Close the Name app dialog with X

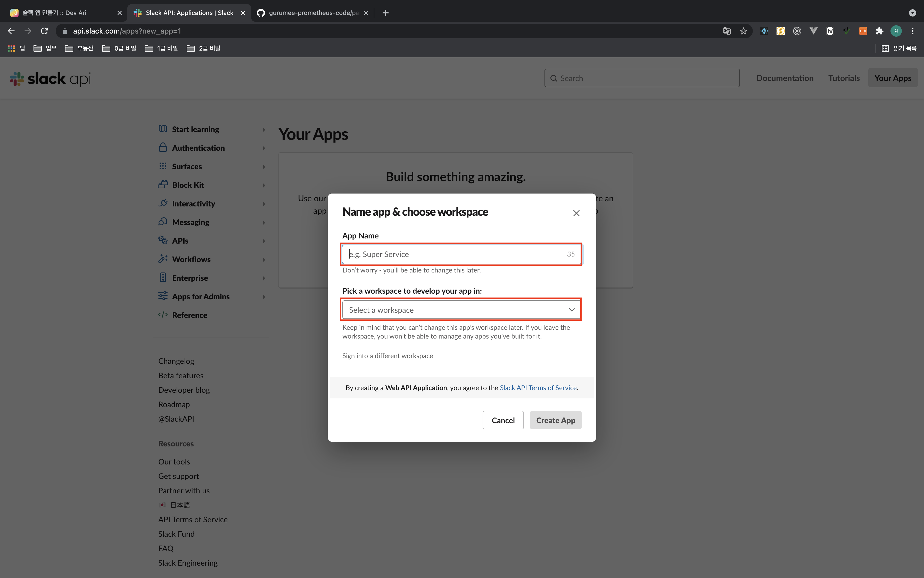(576, 213)
